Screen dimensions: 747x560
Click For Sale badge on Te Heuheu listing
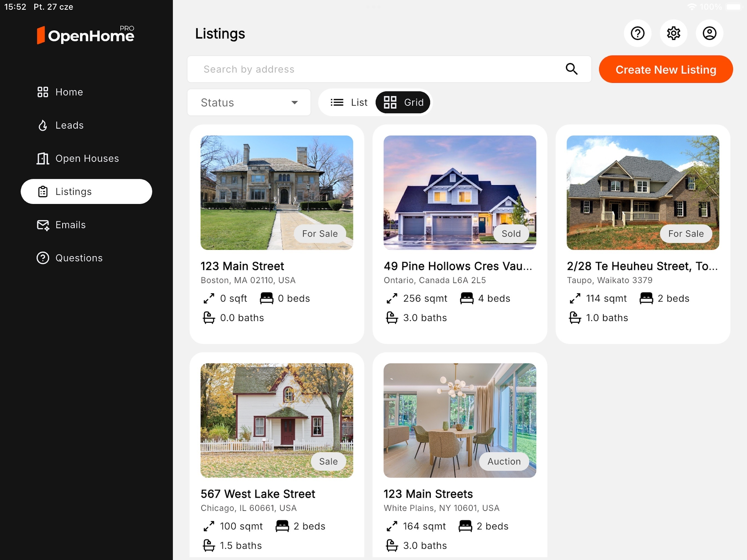[686, 234]
